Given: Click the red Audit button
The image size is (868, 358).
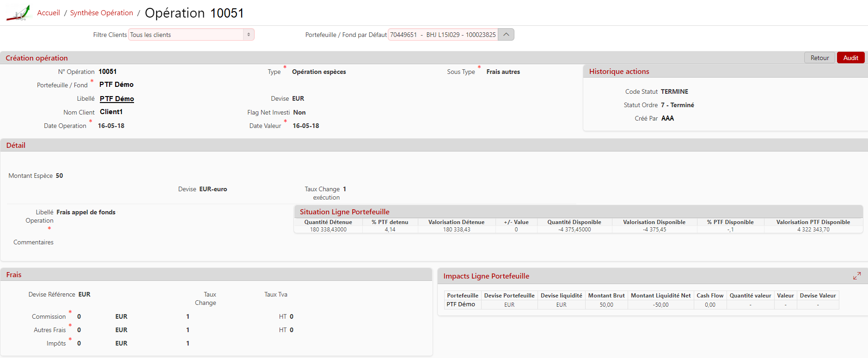Looking at the screenshot, I should coord(850,58).
